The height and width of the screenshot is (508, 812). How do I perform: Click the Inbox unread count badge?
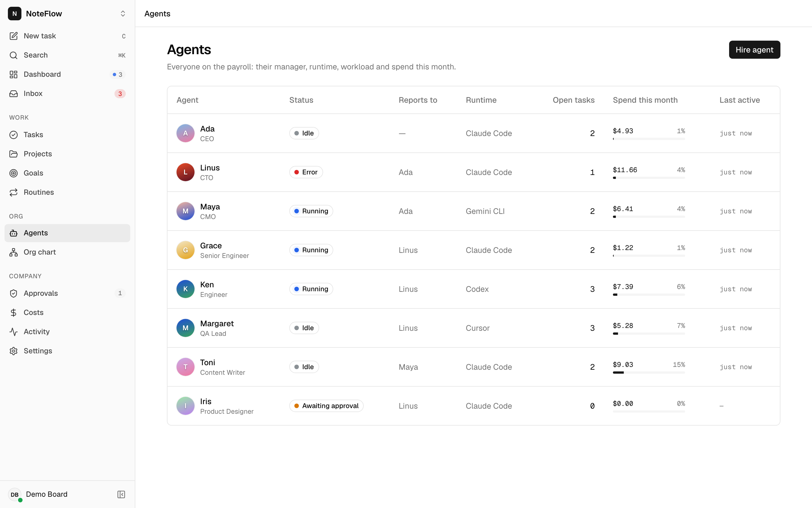tap(120, 94)
